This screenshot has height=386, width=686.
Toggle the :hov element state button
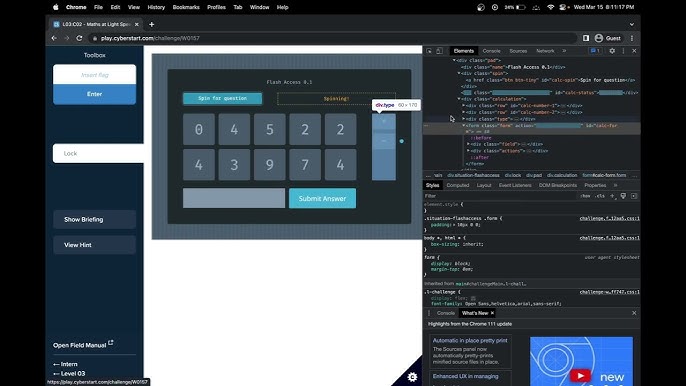[x=585, y=196]
